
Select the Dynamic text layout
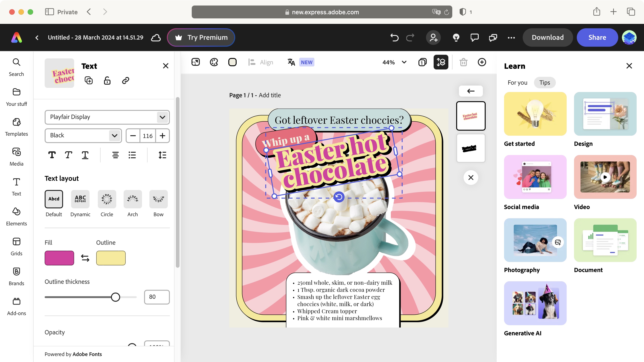click(x=80, y=199)
